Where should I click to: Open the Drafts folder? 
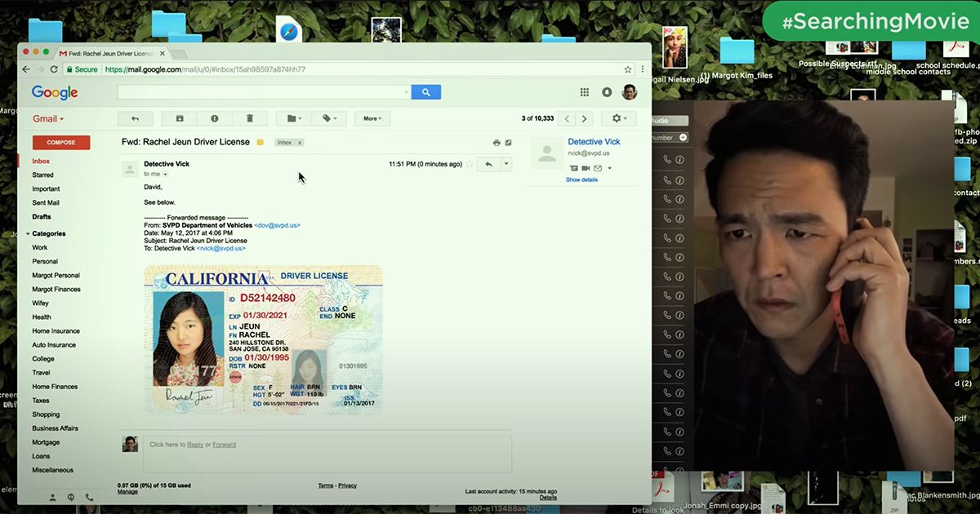(x=41, y=216)
